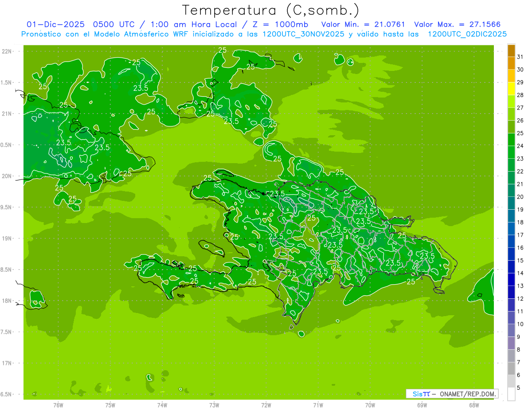Click 'Valor Max. = 27.1566' value
532x411 pixels.
[458, 24]
